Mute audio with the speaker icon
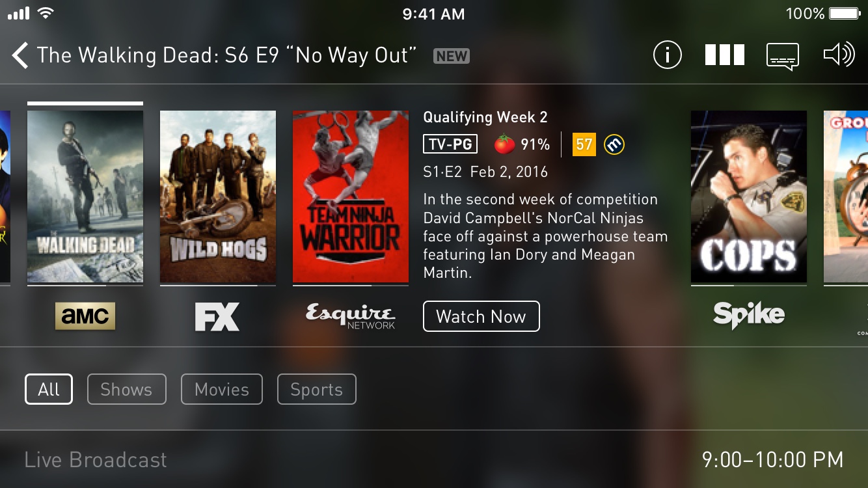Screen dimensions: 868x488 [839, 55]
